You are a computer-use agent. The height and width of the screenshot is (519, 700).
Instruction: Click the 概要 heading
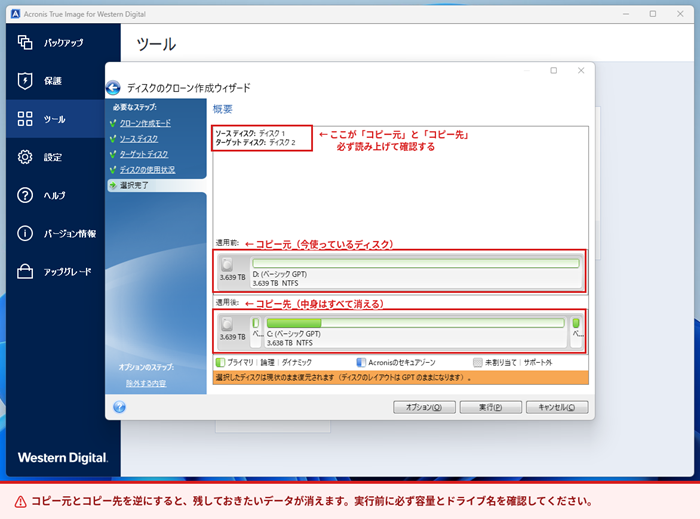[222, 109]
